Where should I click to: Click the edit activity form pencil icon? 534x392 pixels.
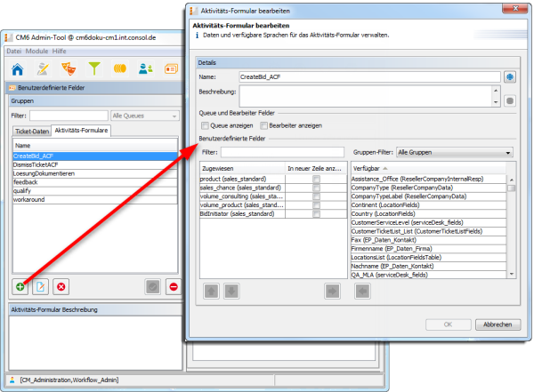pyautogui.click(x=40, y=286)
